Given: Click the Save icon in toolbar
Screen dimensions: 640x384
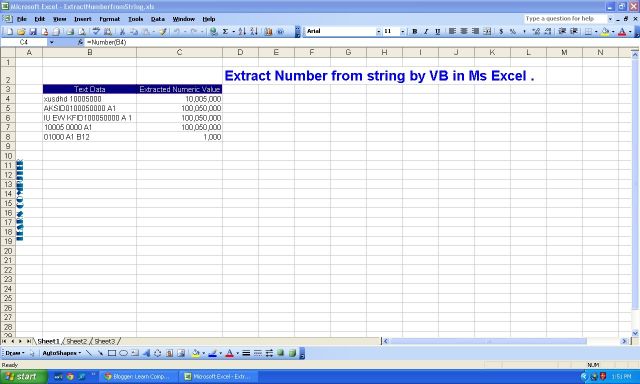Looking at the screenshot, I should pyautogui.click(x=33, y=31).
